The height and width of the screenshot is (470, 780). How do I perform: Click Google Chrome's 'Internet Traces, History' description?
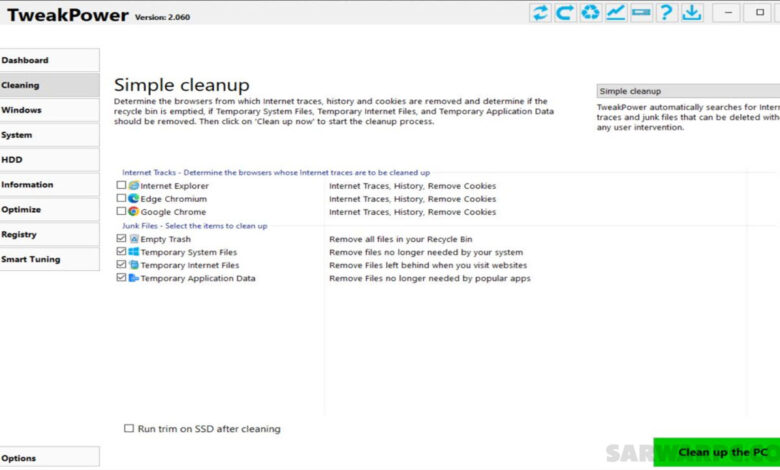[412, 212]
